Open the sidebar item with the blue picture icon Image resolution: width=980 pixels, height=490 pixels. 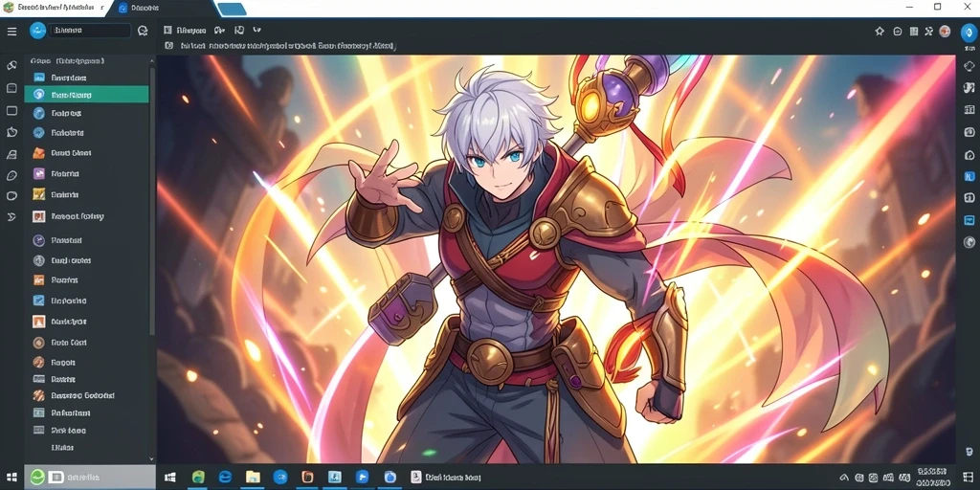pyautogui.click(x=39, y=78)
